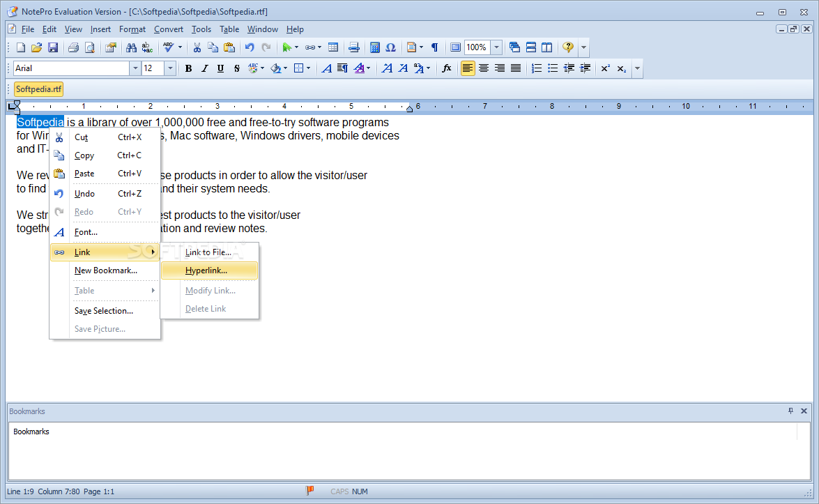Turn off left text alignment
Viewport: 819px width, 504px height.
(468, 68)
